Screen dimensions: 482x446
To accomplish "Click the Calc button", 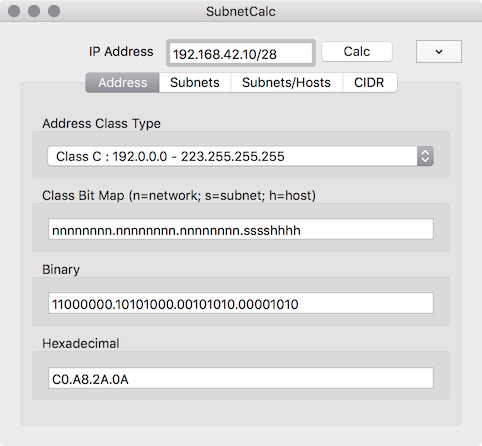I will click(x=357, y=52).
